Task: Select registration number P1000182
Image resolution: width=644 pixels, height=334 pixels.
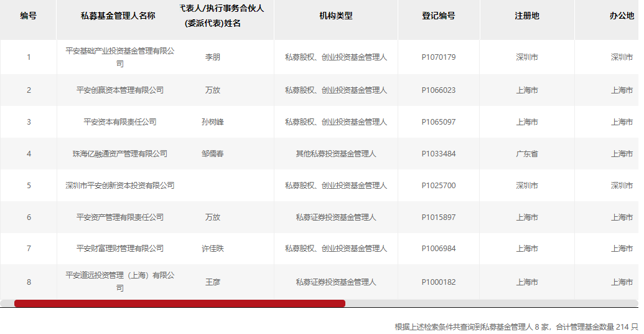Action: [439, 282]
